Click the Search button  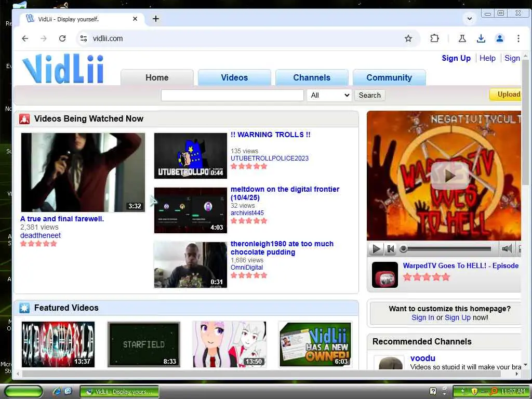pos(370,96)
